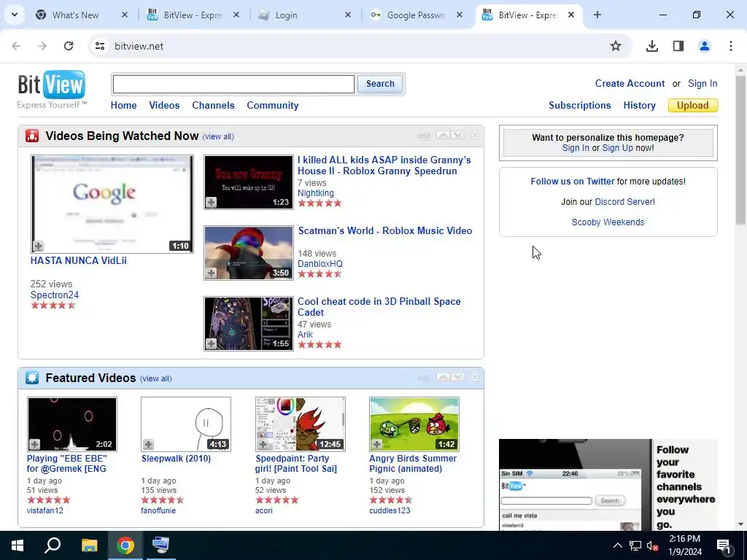Bookmark this page with the star icon

click(616, 46)
